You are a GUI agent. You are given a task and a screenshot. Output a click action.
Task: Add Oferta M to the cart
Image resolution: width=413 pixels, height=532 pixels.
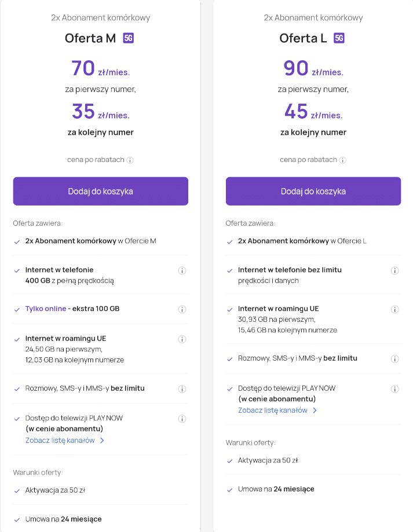point(100,191)
